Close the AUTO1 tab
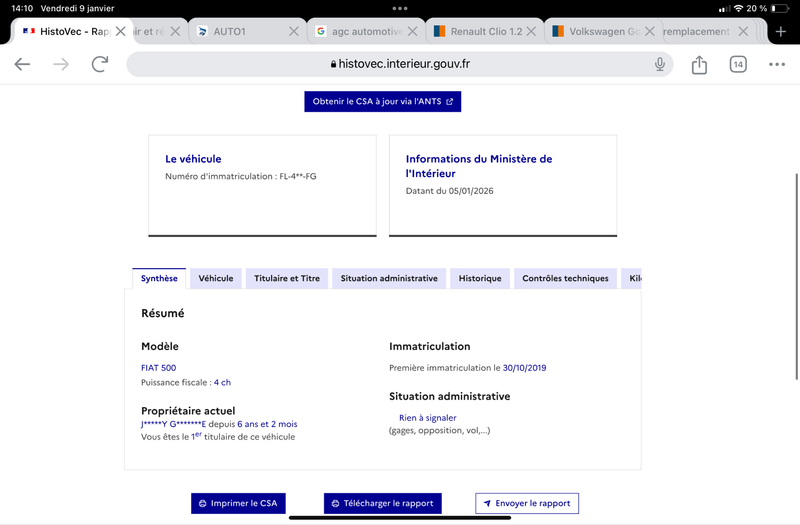Image resolution: width=800 pixels, height=525 pixels. 294,31
